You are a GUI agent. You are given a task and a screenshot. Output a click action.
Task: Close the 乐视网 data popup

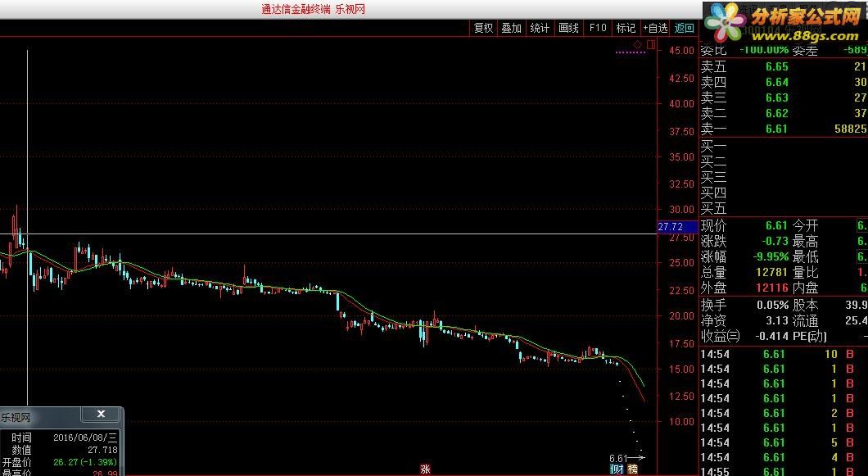point(101,414)
